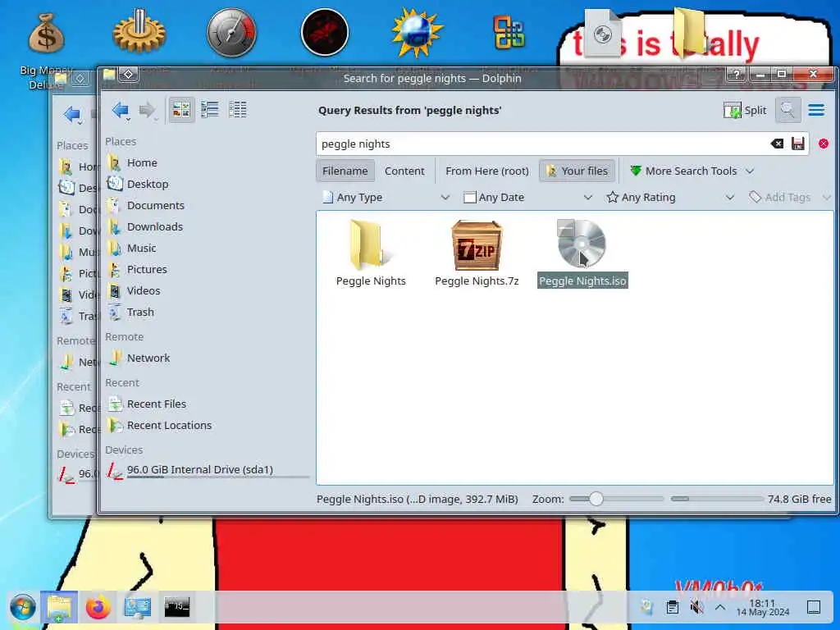
Task: Open the Any Date filter dropdown
Action: pyautogui.click(x=527, y=197)
